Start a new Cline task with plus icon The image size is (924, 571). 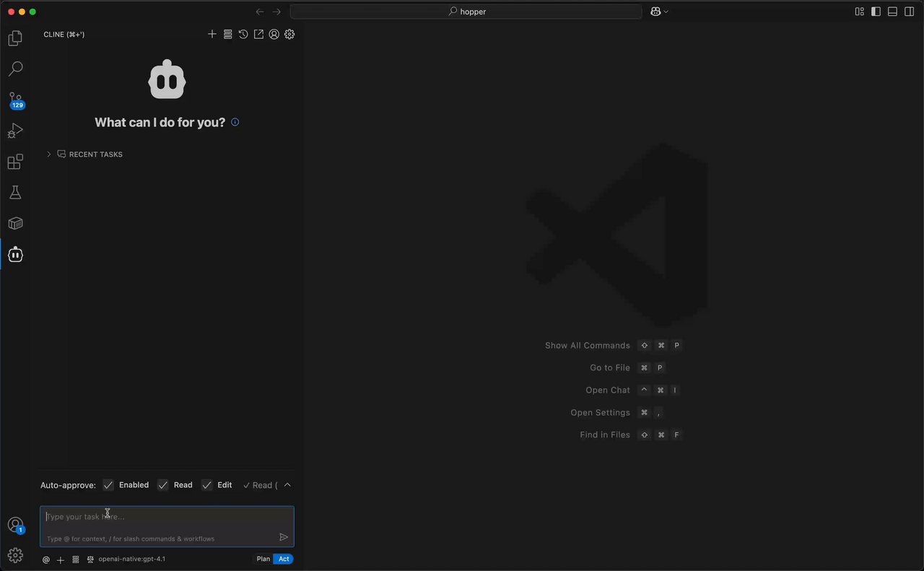coord(212,34)
